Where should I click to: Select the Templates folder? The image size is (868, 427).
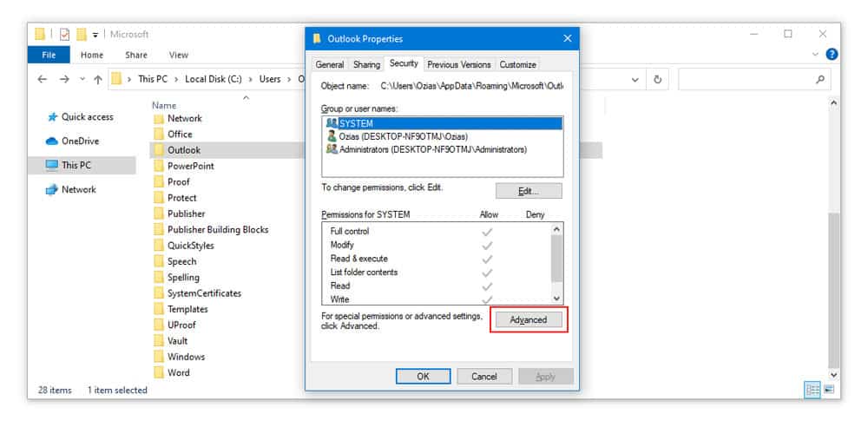[x=181, y=309]
